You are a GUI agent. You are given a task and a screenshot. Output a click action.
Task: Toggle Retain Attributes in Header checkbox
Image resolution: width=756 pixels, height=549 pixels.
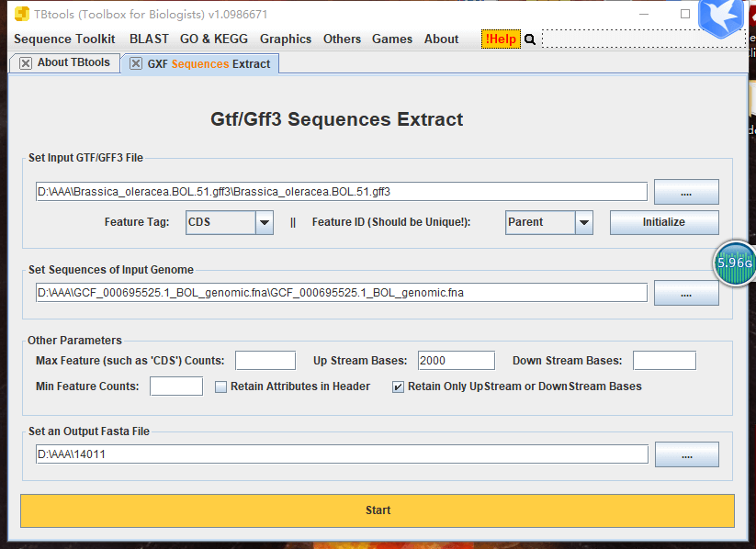click(x=220, y=387)
